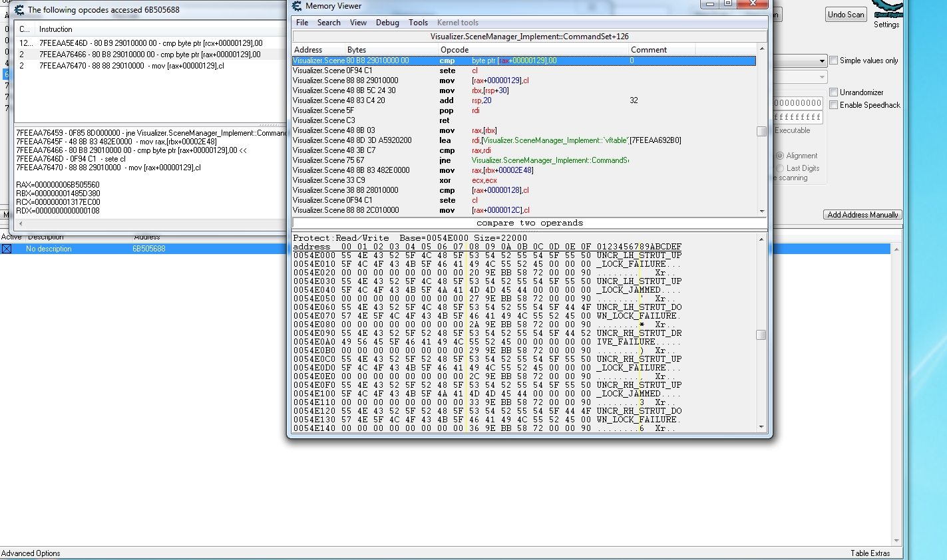
Task: Click the scroll down arrow in hex view
Action: [x=762, y=428]
